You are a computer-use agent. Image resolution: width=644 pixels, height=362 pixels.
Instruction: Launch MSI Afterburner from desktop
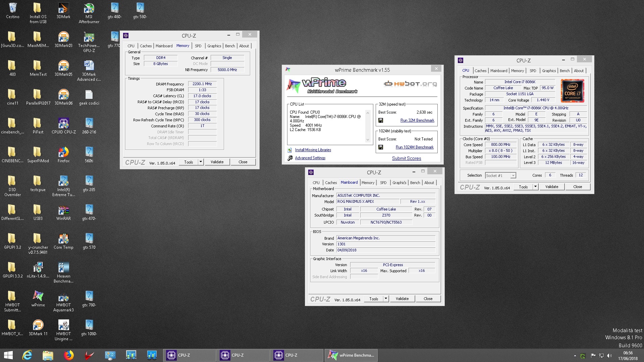pos(89,13)
